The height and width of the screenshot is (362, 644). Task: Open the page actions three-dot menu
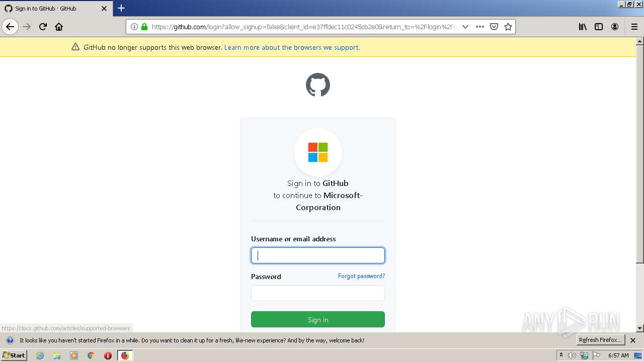(x=480, y=27)
